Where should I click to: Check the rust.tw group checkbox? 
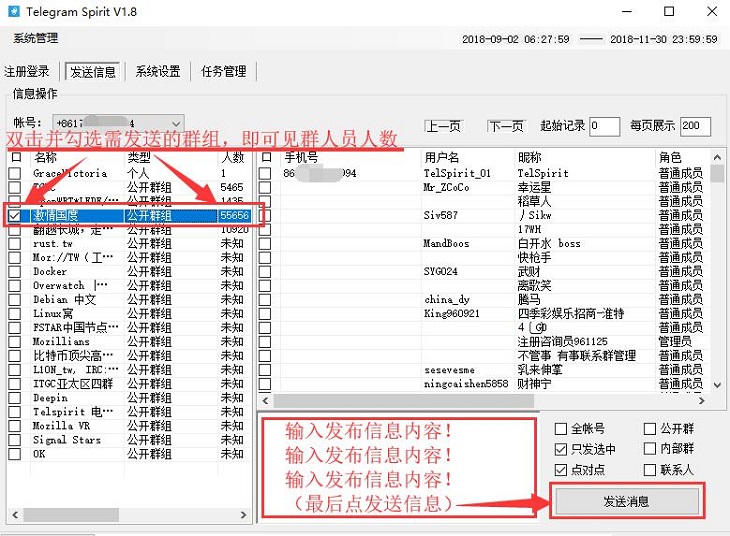[x=14, y=244]
